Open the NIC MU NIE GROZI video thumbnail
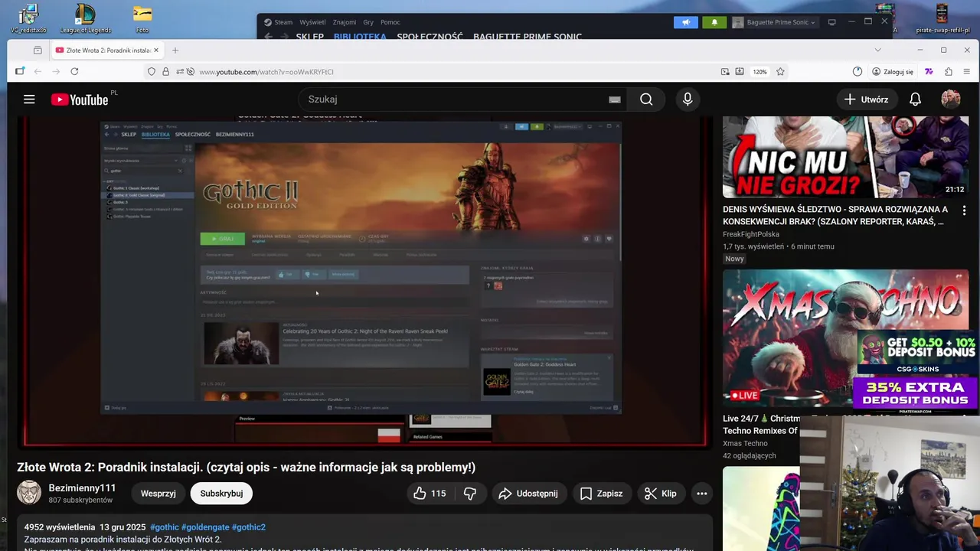 click(845, 157)
